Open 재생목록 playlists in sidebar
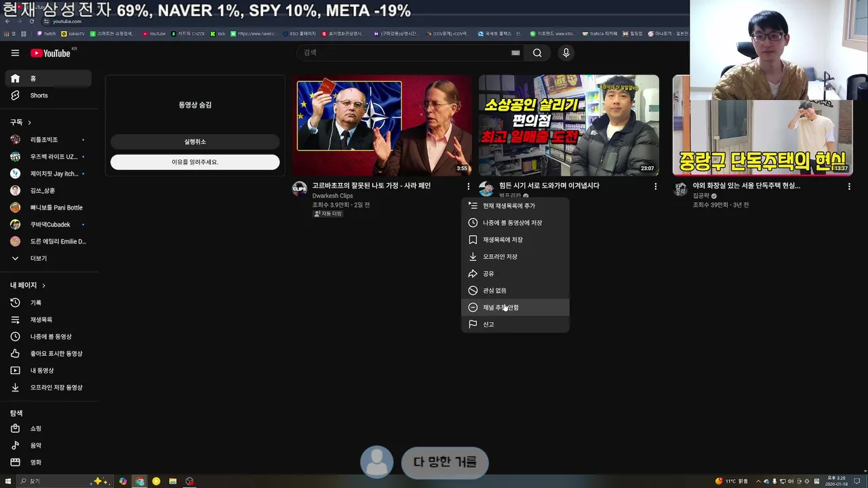This screenshot has width=868, height=488. pos(49,320)
